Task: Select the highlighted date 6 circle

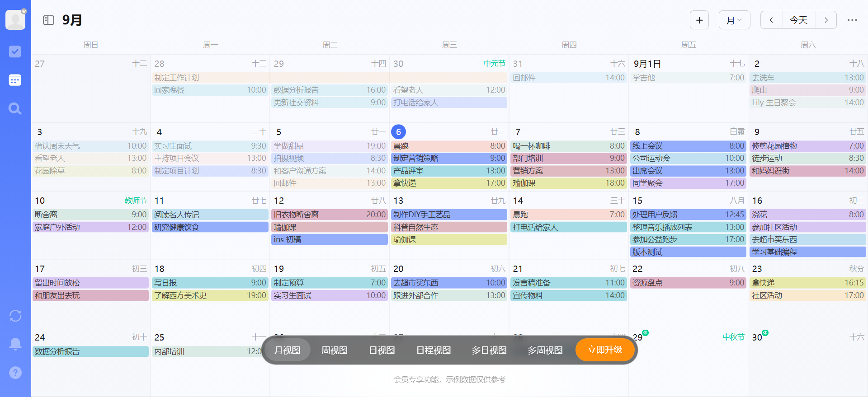Action: coord(398,132)
